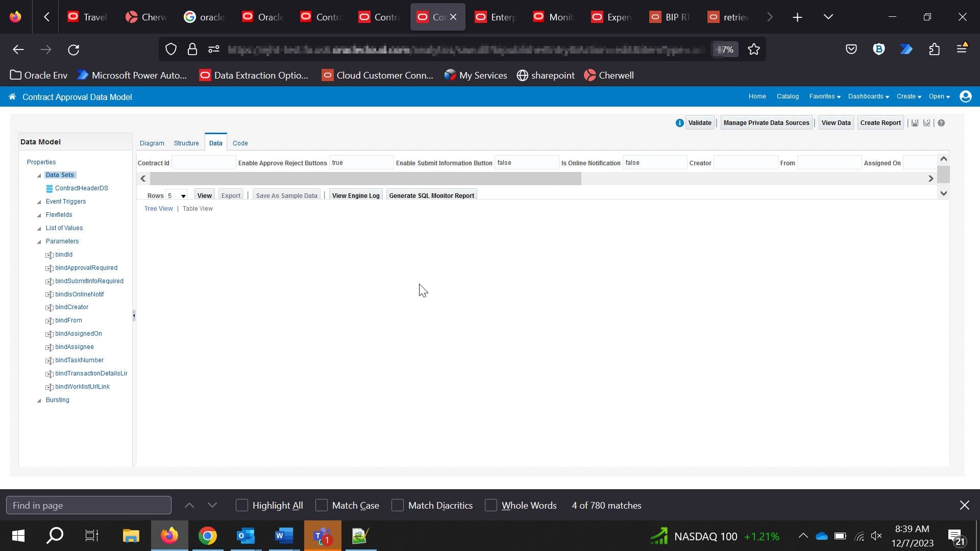This screenshot has width=980, height=551.
Task: Open Help via question mark icon
Action: coord(942,122)
